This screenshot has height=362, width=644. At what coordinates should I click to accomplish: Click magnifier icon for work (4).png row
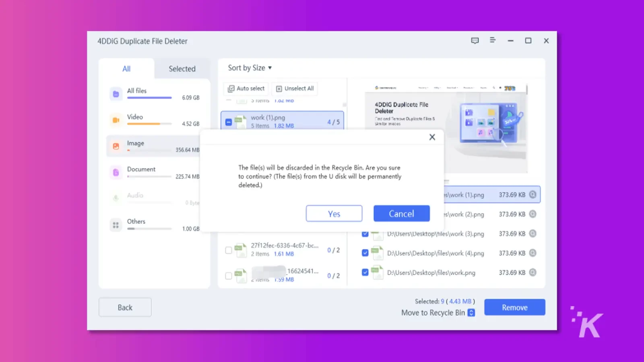[x=533, y=253]
